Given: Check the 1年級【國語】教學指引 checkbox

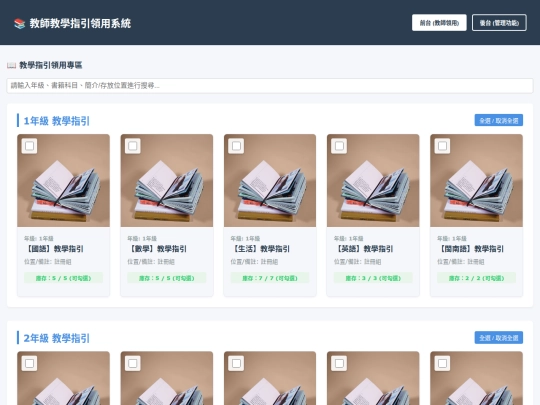Looking at the screenshot, I should point(29,146).
